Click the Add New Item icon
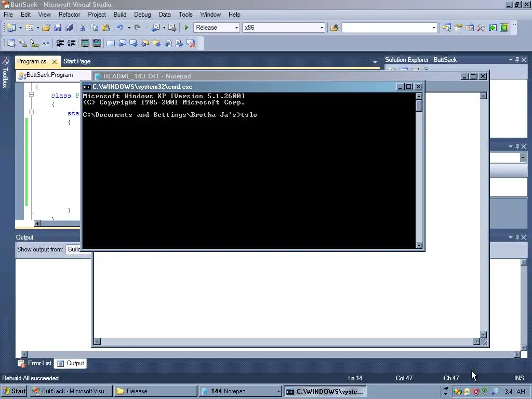Image resolution: width=532 pixels, height=399 pixels. point(29,28)
